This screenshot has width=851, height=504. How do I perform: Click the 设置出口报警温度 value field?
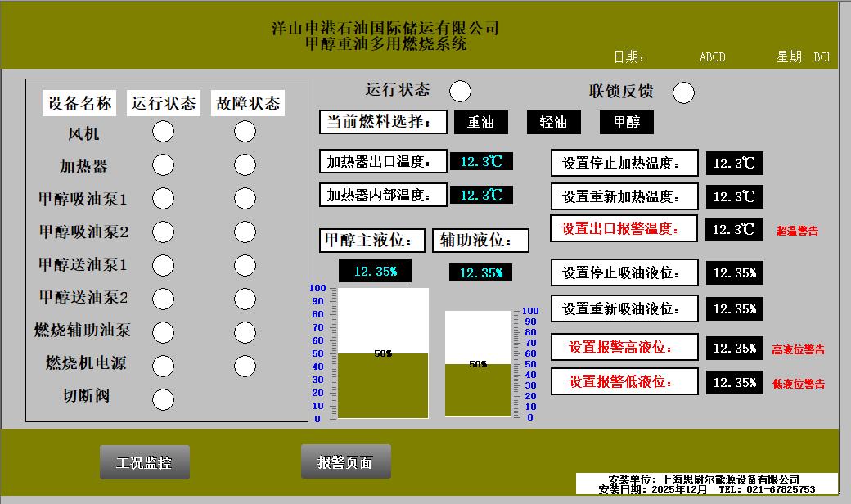(x=734, y=229)
